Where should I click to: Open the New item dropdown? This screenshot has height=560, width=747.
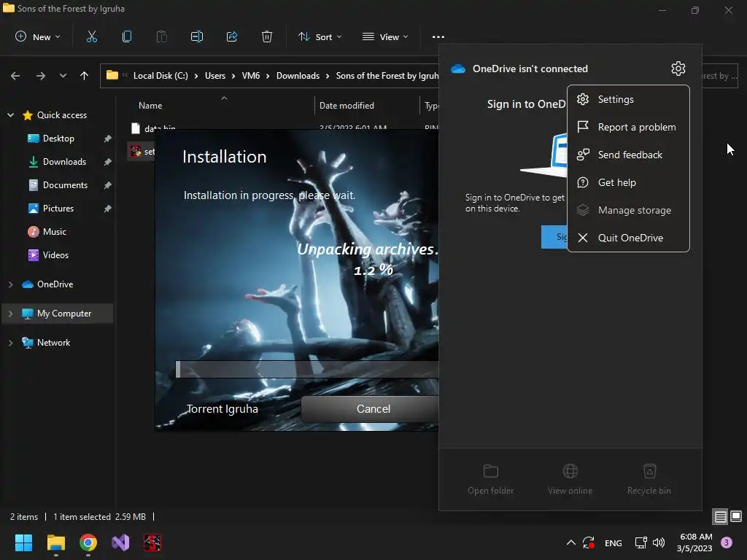pos(38,36)
